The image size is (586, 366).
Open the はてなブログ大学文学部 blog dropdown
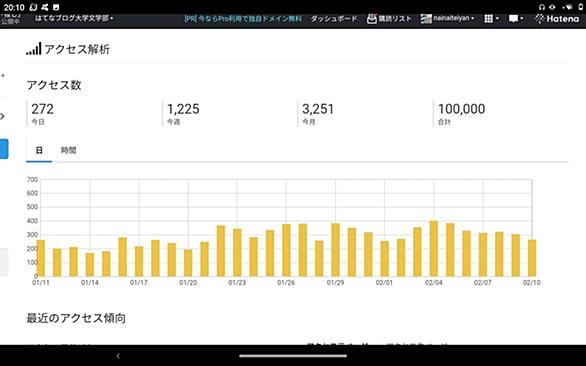74,18
